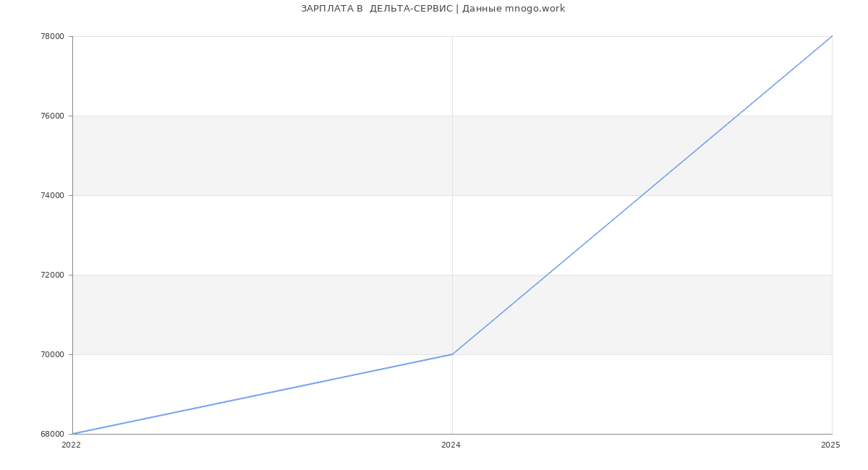Image resolution: width=868 pixels, height=470 pixels.
Task: Click the 2025 x-axis label
Action: tap(830, 445)
